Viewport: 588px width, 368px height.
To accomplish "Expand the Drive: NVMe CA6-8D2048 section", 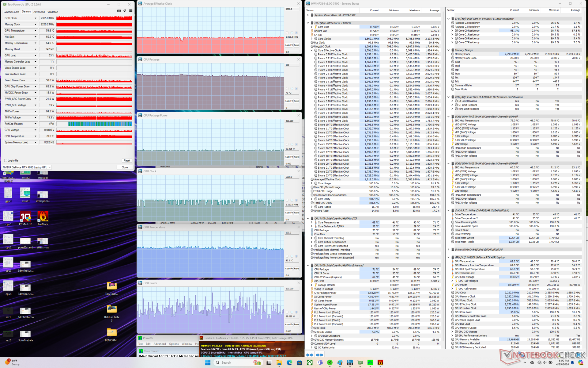I will click(449, 249).
